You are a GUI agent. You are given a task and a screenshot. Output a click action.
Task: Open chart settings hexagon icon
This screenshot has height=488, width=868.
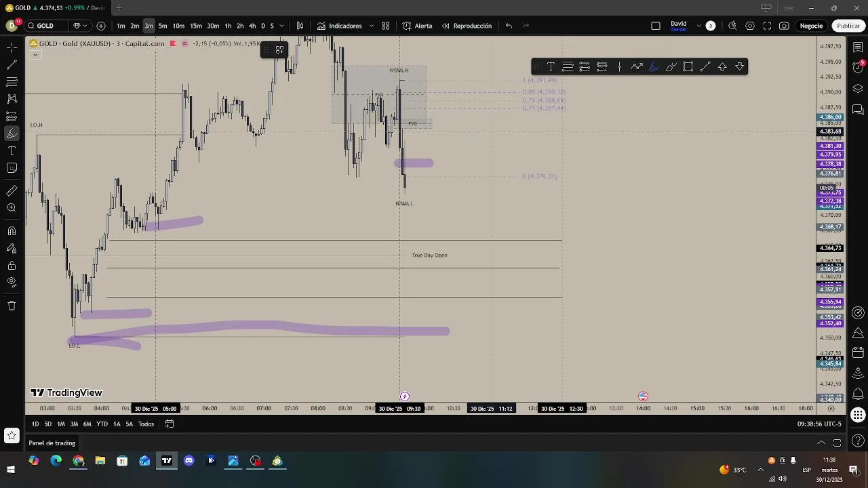coord(750,26)
